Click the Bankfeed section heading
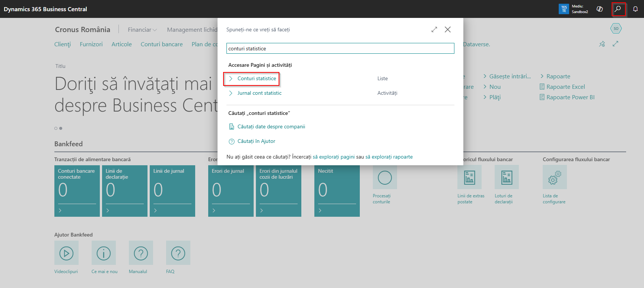Viewport: 644px width, 288px height. tap(69, 144)
